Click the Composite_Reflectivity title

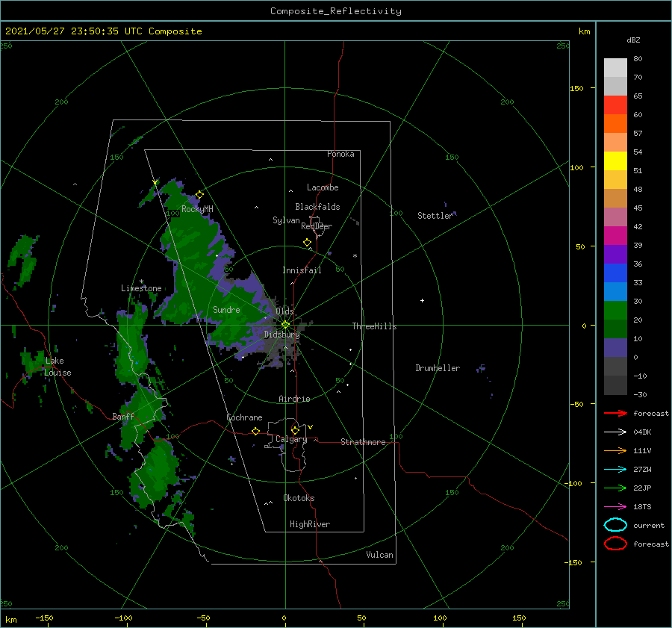tap(336, 11)
